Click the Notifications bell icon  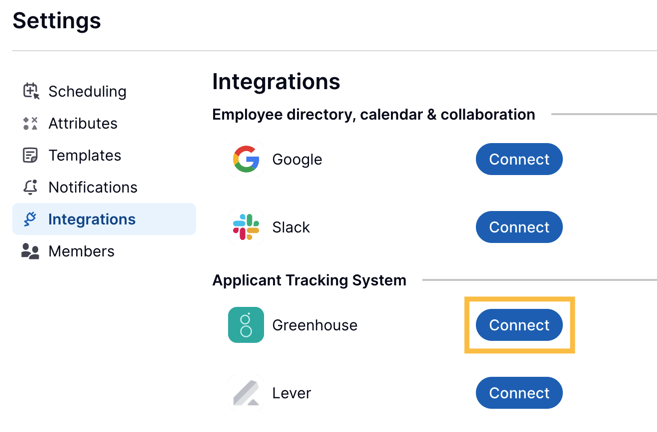(30, 187)
